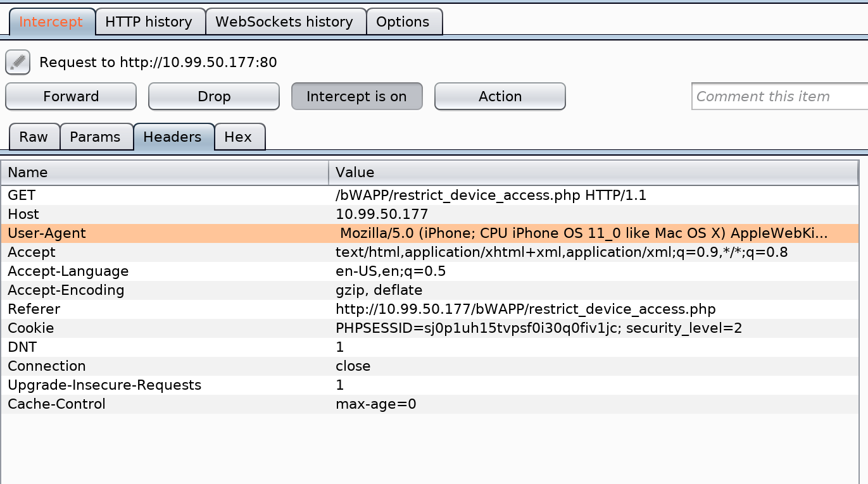Screen dimensions: 868x484
Task: Switch to the Params tab
Action: click(x=96, y=137)
